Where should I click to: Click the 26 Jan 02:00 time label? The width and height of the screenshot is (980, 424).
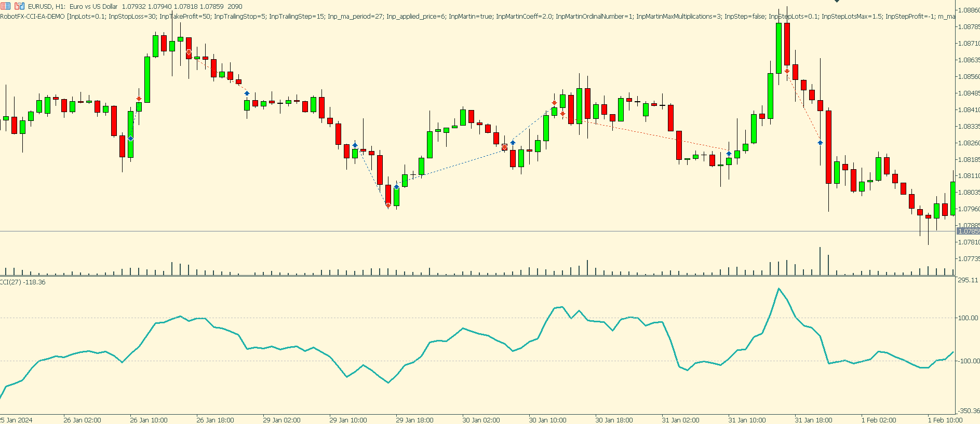point(82,420)
